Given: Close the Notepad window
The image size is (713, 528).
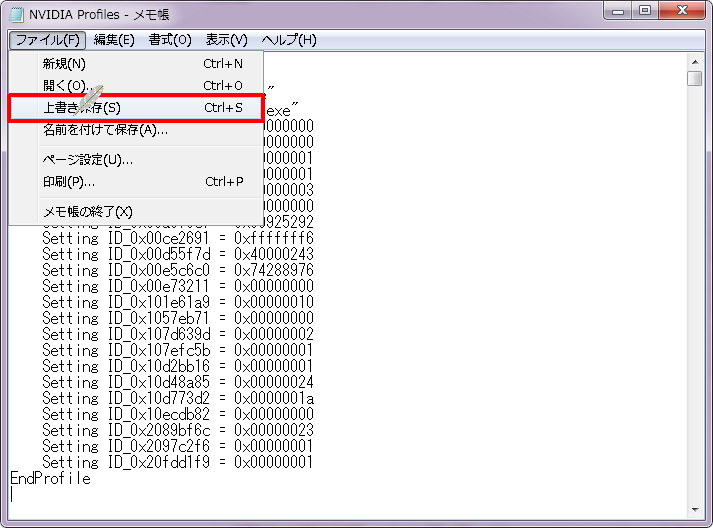Looking at the screenshot, I should pos(682,11).
